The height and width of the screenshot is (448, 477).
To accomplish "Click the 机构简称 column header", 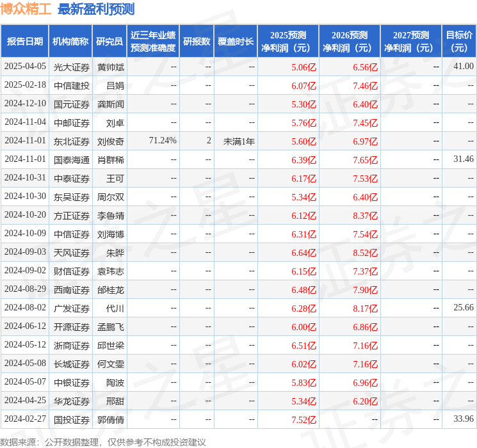I will click(x=70, y=42).
